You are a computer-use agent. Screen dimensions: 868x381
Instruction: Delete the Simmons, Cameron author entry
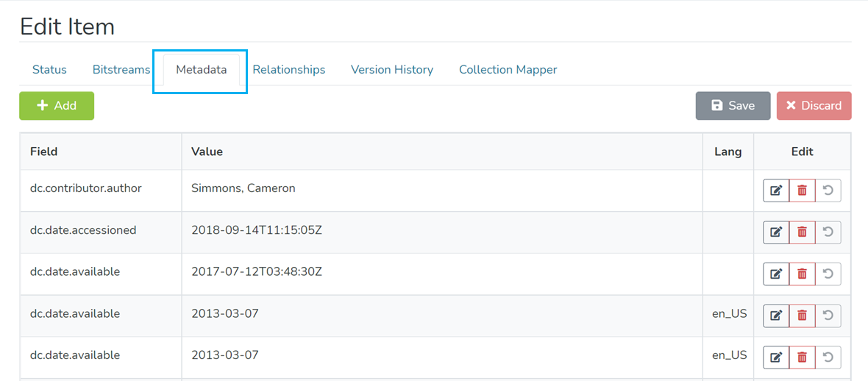coord(802,190)
